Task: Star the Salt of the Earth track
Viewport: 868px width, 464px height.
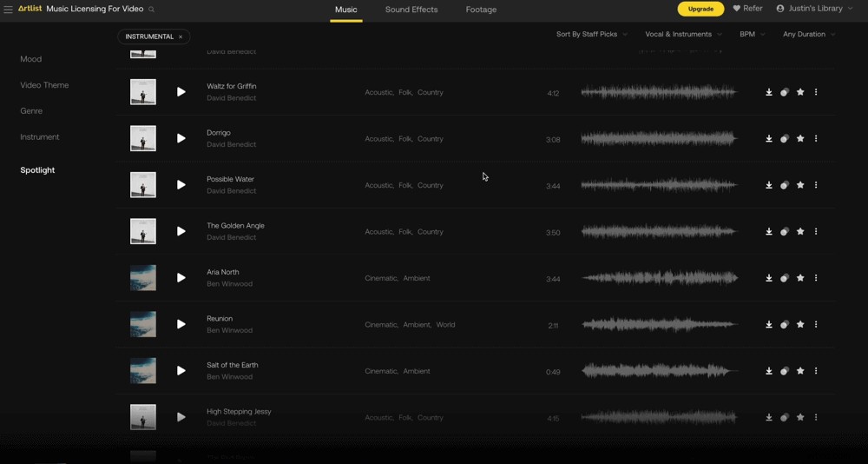Action: pyautogui.click(x=800, y=371)
